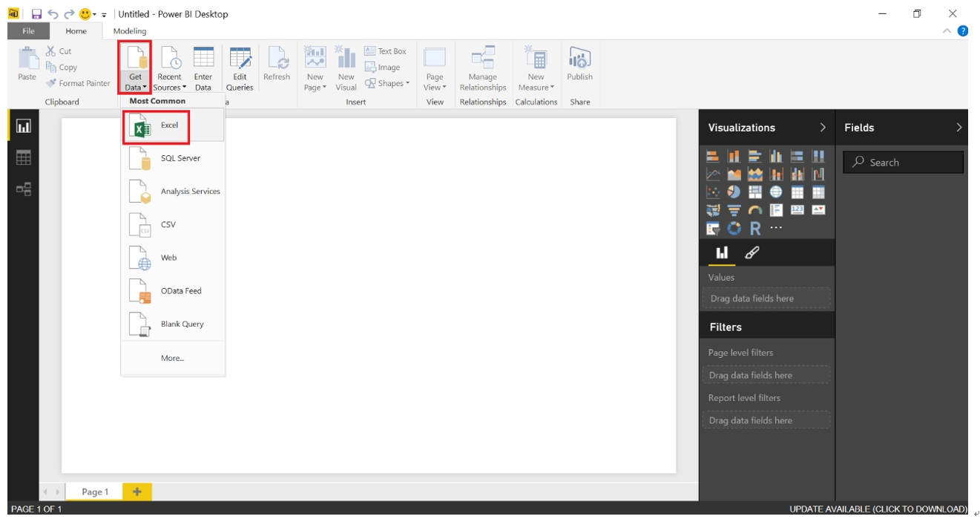The width and height of the screenshot is (980, 522).
Task: Select OData Feed data source
Action: coord(172,291)
